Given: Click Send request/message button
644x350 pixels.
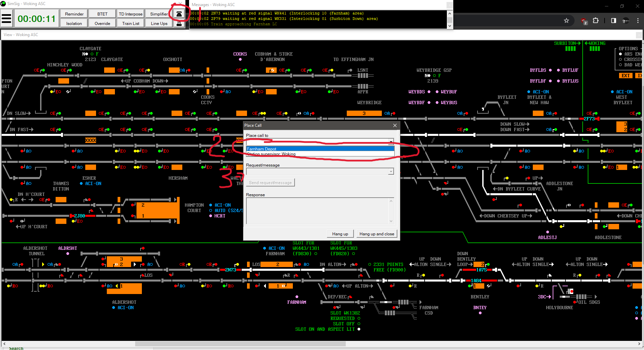Looking at the screenshot, I should [x=270, y=183].
